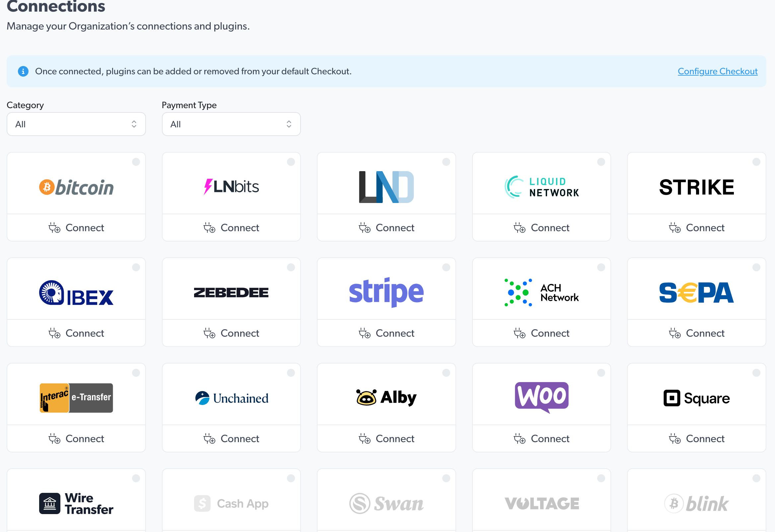
Task: Click the status dot on the SEPA card
Action: click(x=756, y=267)
